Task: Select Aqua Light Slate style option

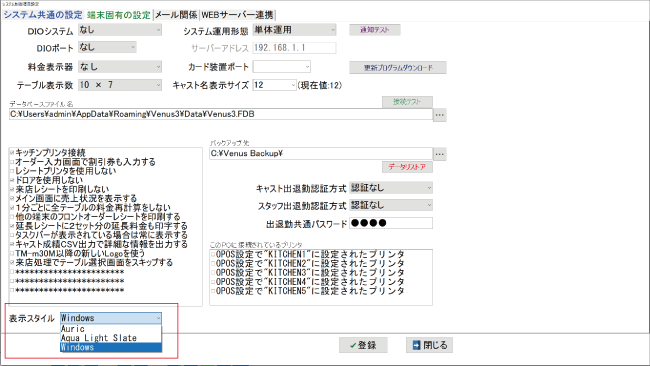Action: tap(111, 338)
